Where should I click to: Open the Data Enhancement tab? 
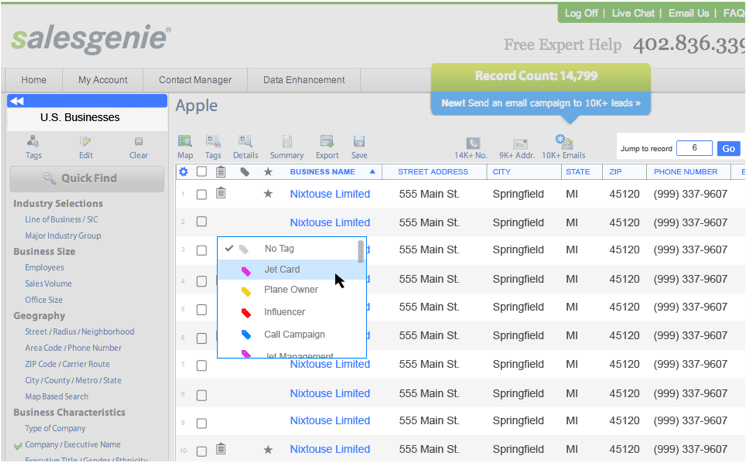(x=304, y=80)
